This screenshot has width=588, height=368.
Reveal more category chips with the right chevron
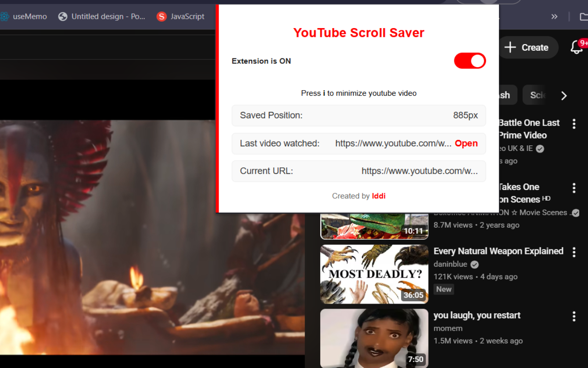564,96
